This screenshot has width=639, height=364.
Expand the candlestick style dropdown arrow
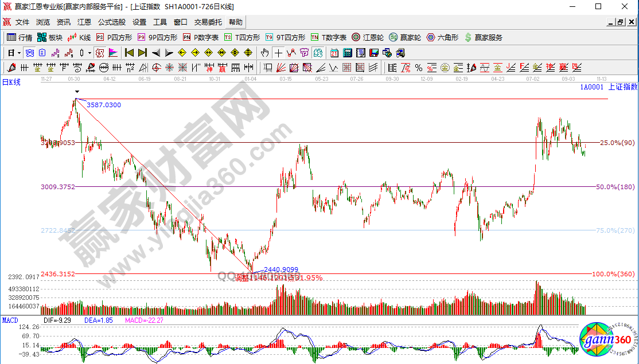coord(89,53)
